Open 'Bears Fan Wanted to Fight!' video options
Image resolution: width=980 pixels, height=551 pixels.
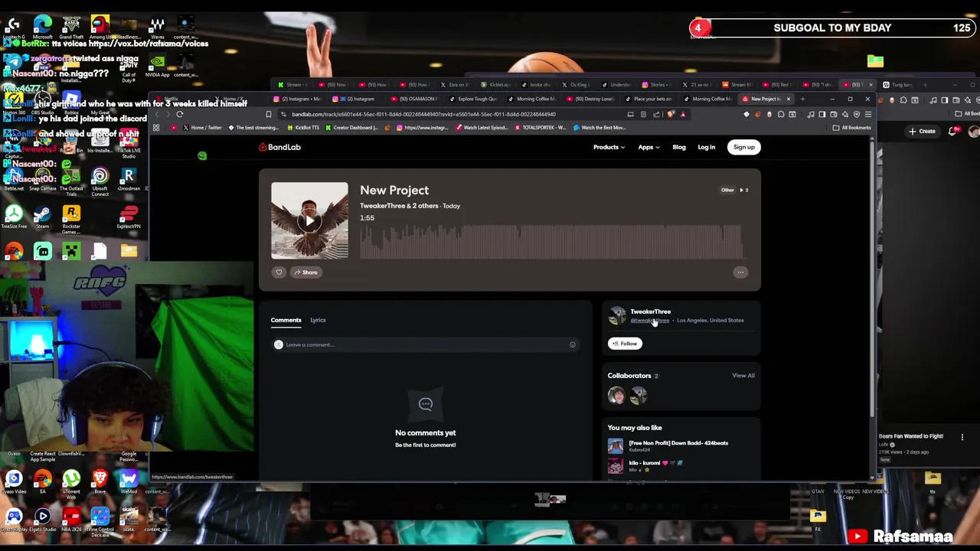coord(962,437)
